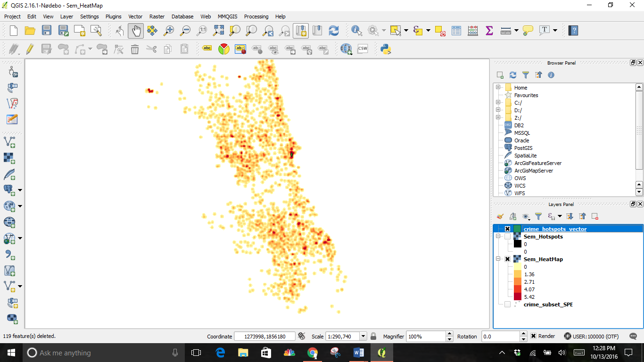Enable the Sem_Hotspots layer checkbox
Screen dimensions: 644x362
(x=507, y=237)
